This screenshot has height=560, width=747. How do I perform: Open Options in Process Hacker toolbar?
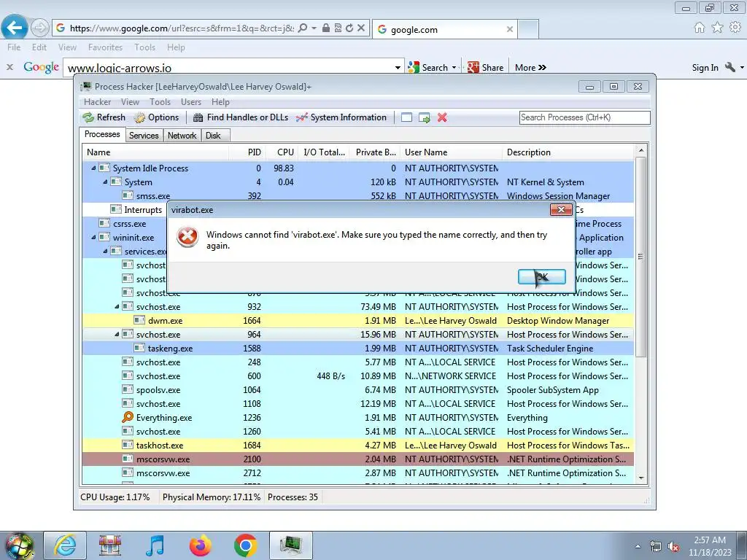156,117
